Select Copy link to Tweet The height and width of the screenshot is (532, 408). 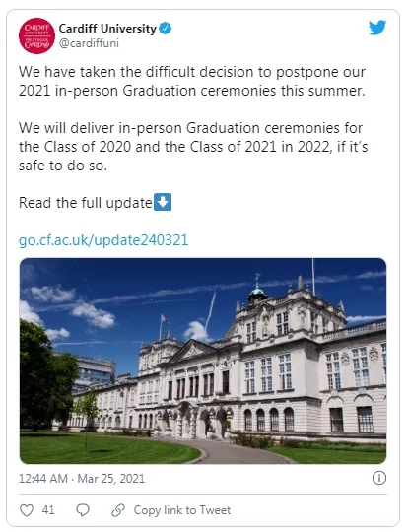pos(182,510)
